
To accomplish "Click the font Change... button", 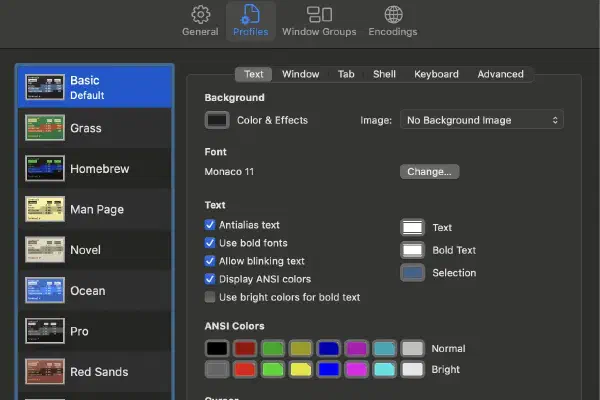I will click(429, 172).
